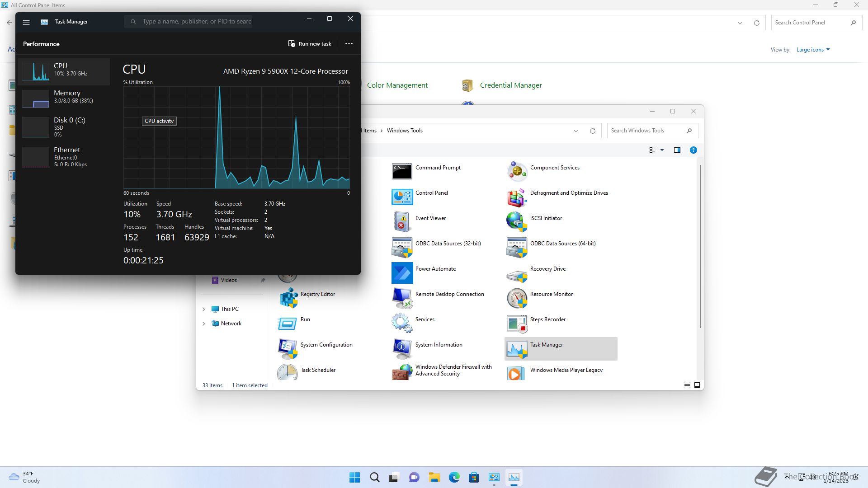Select the CPU performance entry
Screen dimensions: 868x488
click(x=64, y=71)
